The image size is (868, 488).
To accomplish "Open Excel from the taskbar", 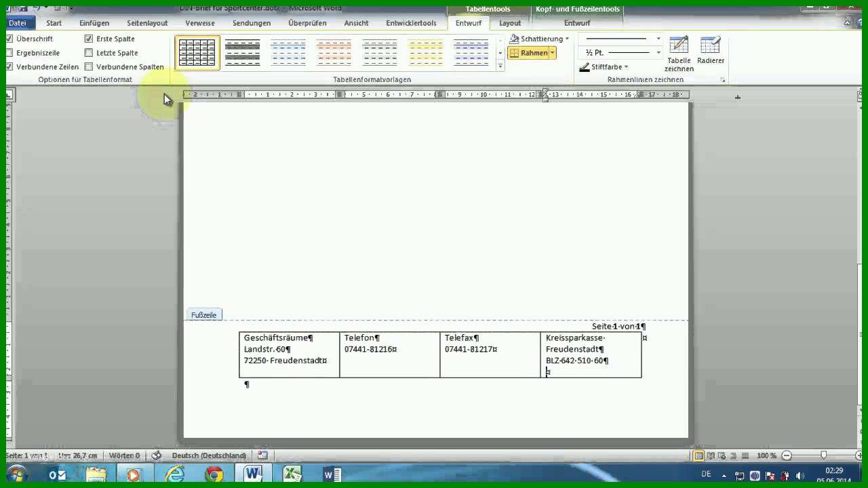I will (292, 475).
